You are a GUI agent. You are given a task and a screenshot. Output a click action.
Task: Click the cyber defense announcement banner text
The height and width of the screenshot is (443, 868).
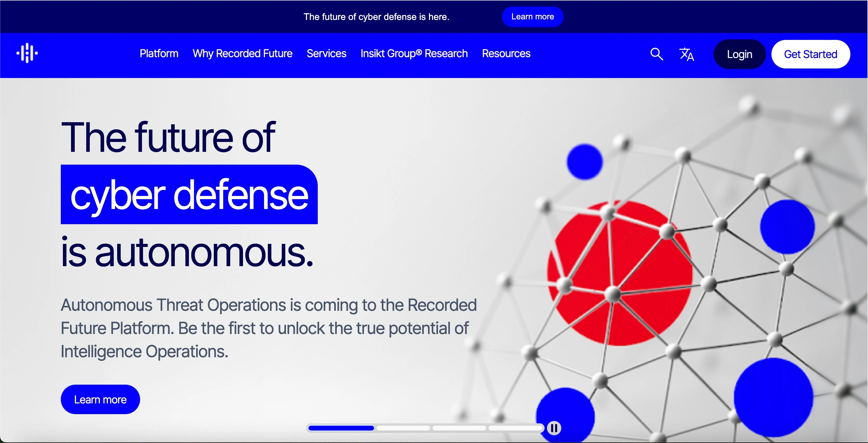point(377,16)
